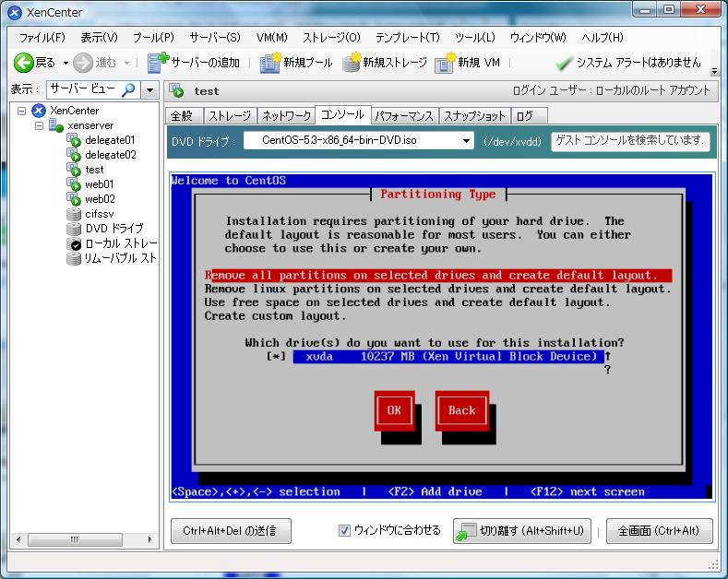
Task: Switch to the スナップショット tab
Action: tap(474, 115)
